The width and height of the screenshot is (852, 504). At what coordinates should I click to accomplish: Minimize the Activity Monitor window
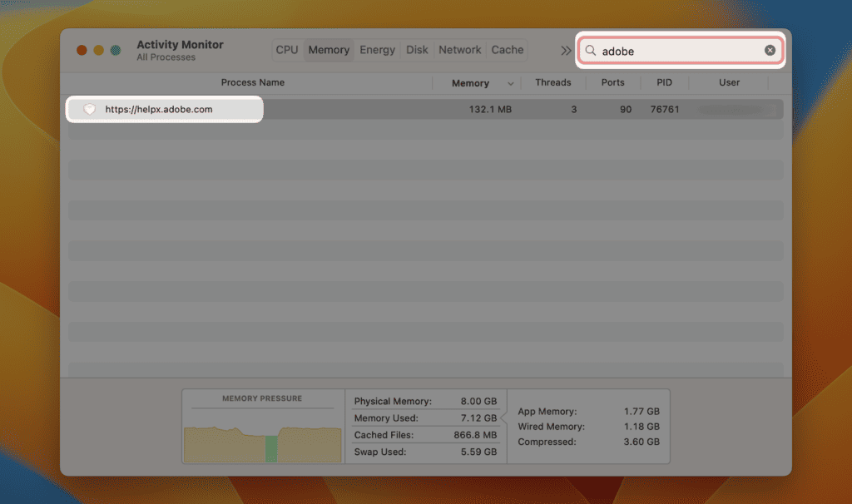[98, 50]
